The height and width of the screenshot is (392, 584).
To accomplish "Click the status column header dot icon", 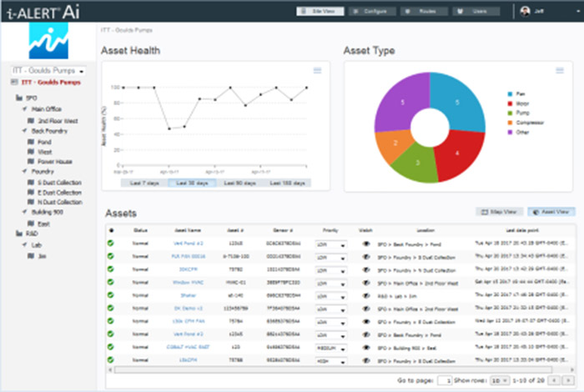I will (111, 230).
